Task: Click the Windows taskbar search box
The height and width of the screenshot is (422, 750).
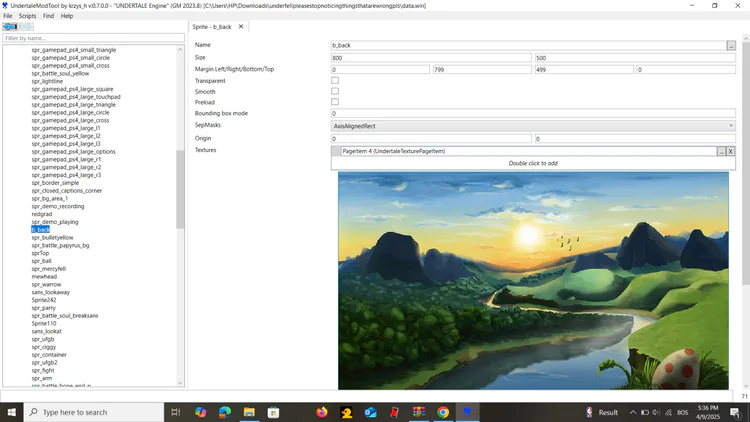Action: pyautogui.click(x=94, y=412)
